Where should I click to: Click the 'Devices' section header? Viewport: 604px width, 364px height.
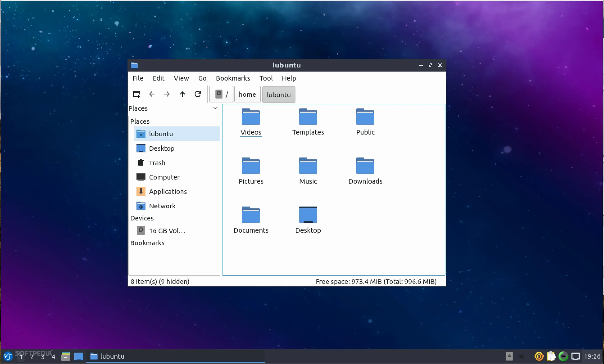[142, 218]
